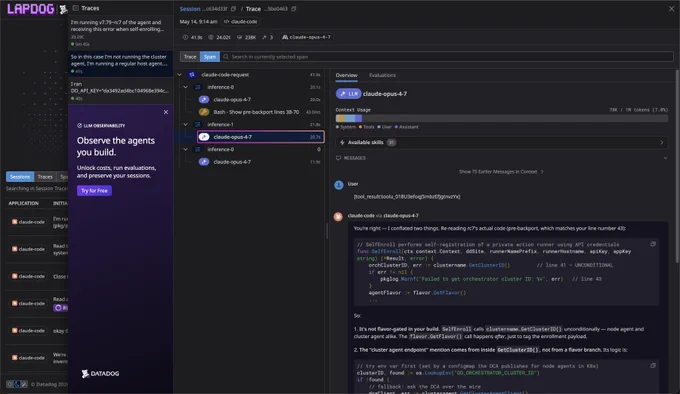Copy the Session ID
This screenshot has width=680, height=394.
(233, 9)
